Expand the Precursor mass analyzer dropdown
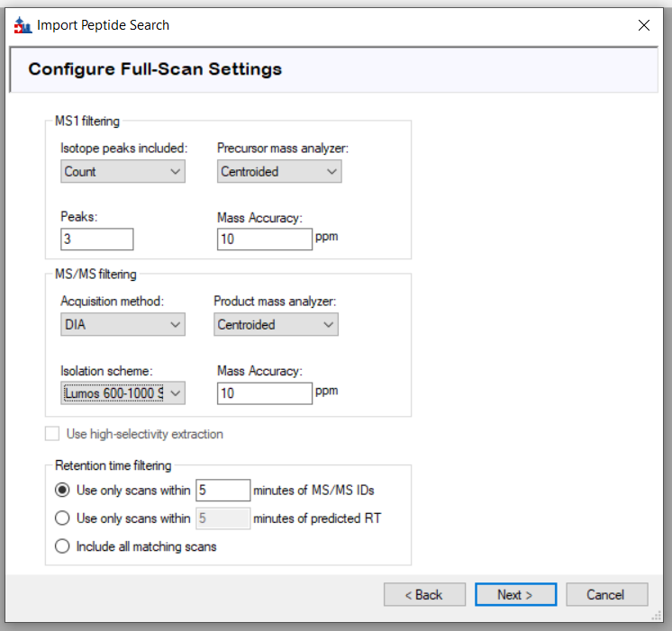This screenshot has width=672, height=631. click(x=279, y=172)
